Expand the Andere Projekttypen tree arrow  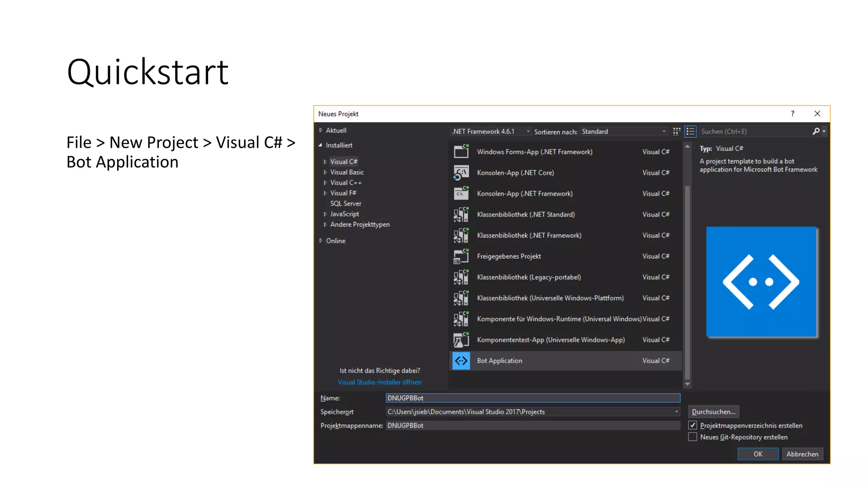click(325, 225)
